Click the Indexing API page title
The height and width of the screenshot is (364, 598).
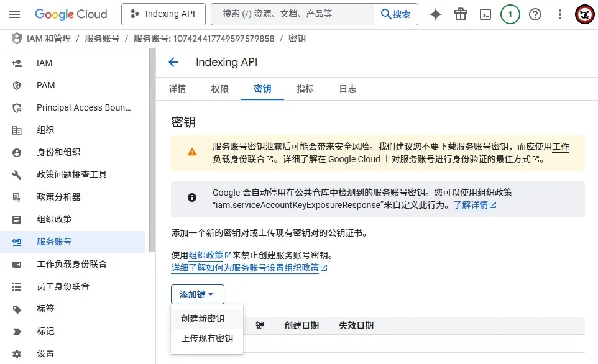click(226, 62)
